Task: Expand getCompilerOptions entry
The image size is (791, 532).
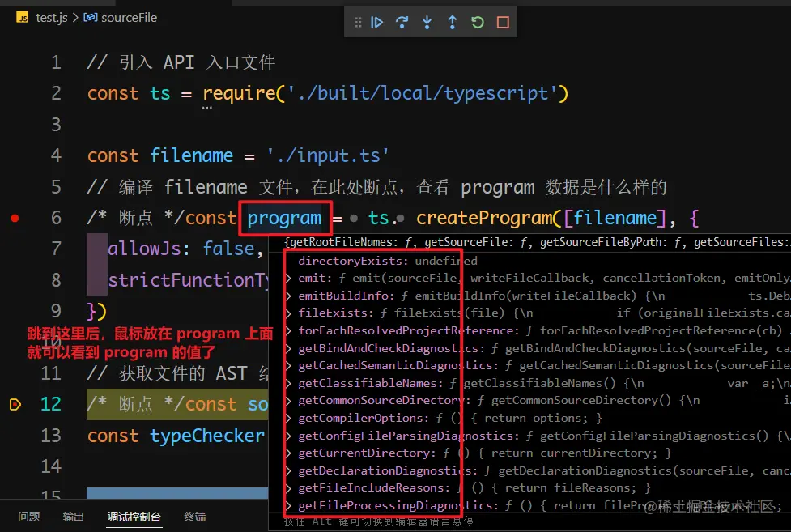Action: [x=288, y=418]
